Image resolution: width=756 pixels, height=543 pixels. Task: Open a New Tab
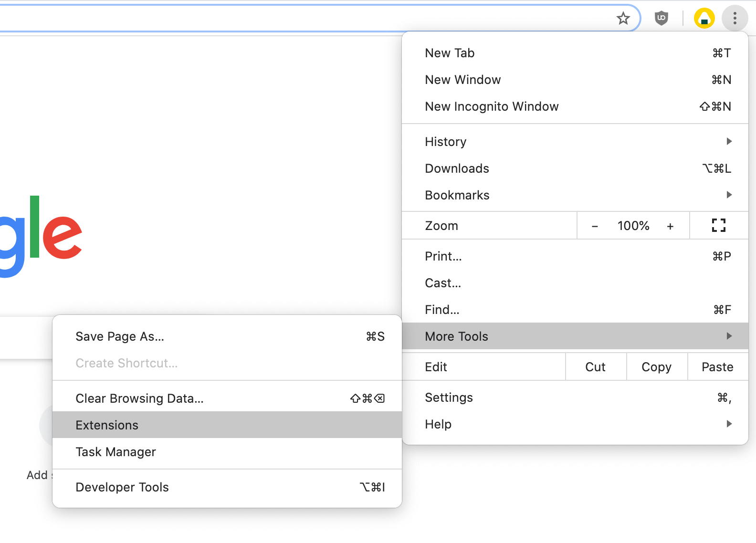tap(575, 53)
